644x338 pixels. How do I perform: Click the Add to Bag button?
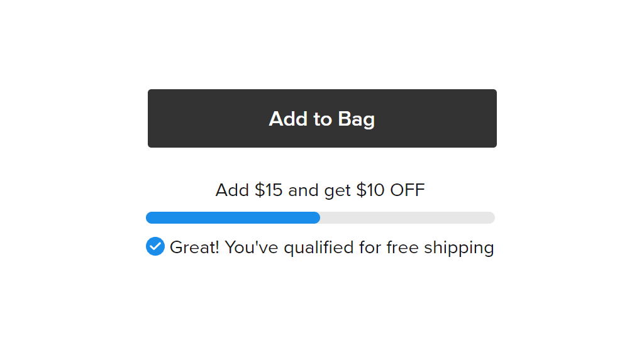[322, 119]
